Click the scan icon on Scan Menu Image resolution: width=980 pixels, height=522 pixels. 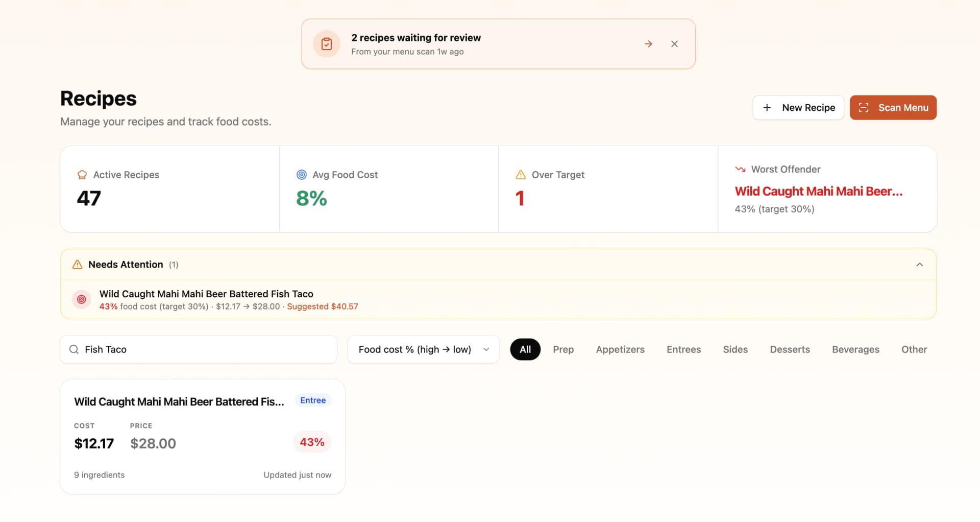click(864, 107)
